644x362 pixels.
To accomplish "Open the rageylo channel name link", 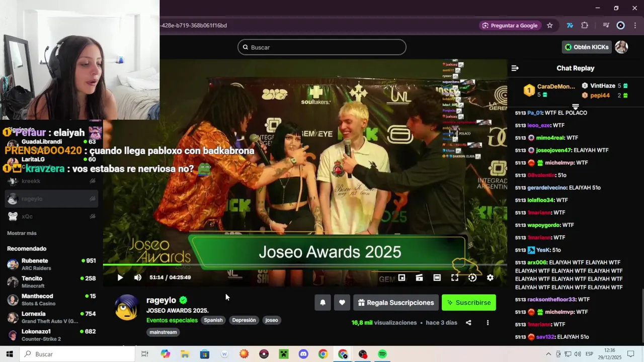I will click(161, 300).
